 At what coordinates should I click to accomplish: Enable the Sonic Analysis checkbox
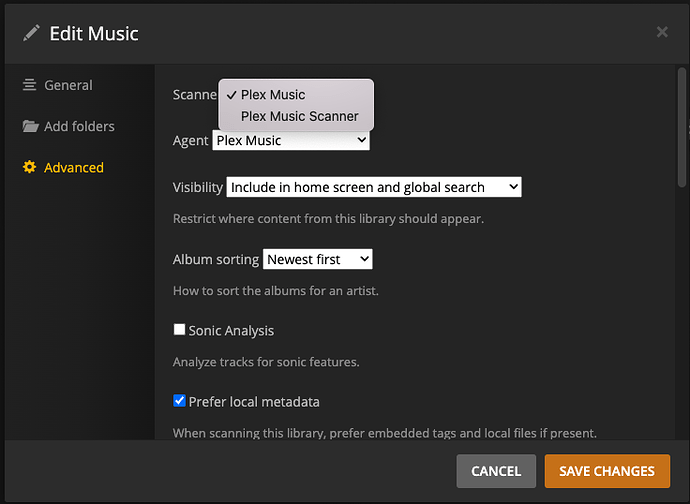(x=180, y=330)
